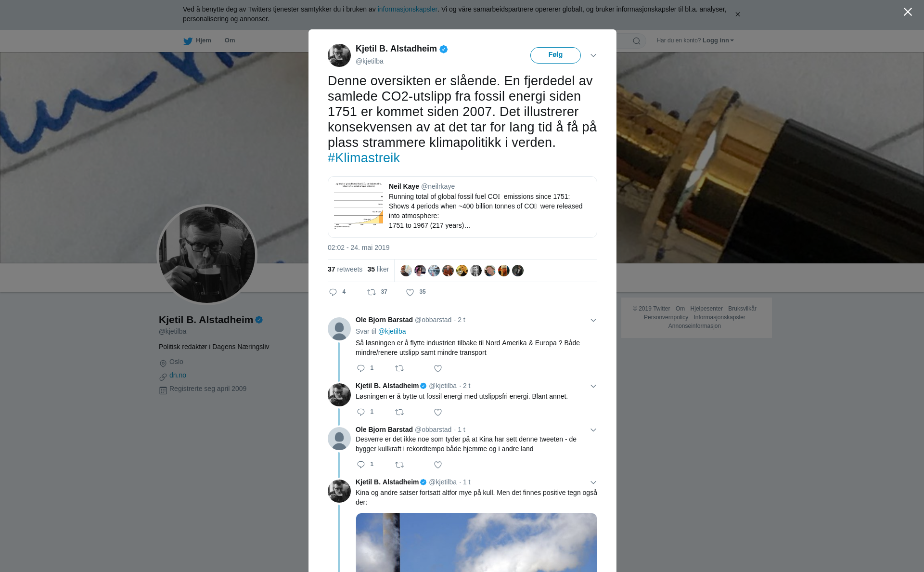Follow Kjetil B. Alstadheim with Følg button
The image size is (924, 572).
point(555,55)
